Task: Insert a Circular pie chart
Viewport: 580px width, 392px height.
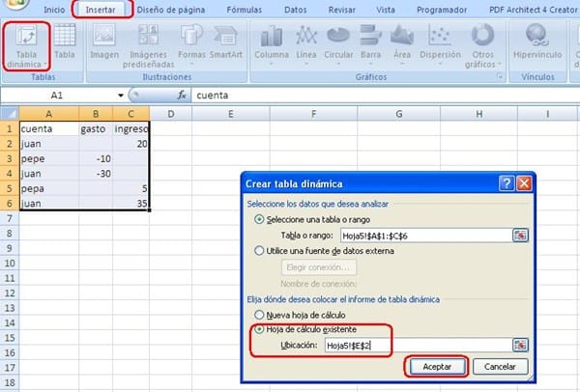Action: click(x=338, y=44)
